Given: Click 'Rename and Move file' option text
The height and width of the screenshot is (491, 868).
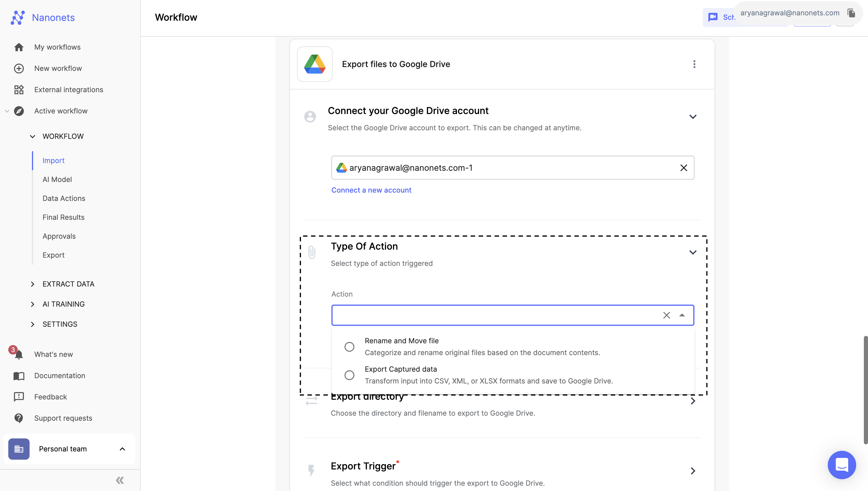Looking at the screenshot, I should point(401,341).
